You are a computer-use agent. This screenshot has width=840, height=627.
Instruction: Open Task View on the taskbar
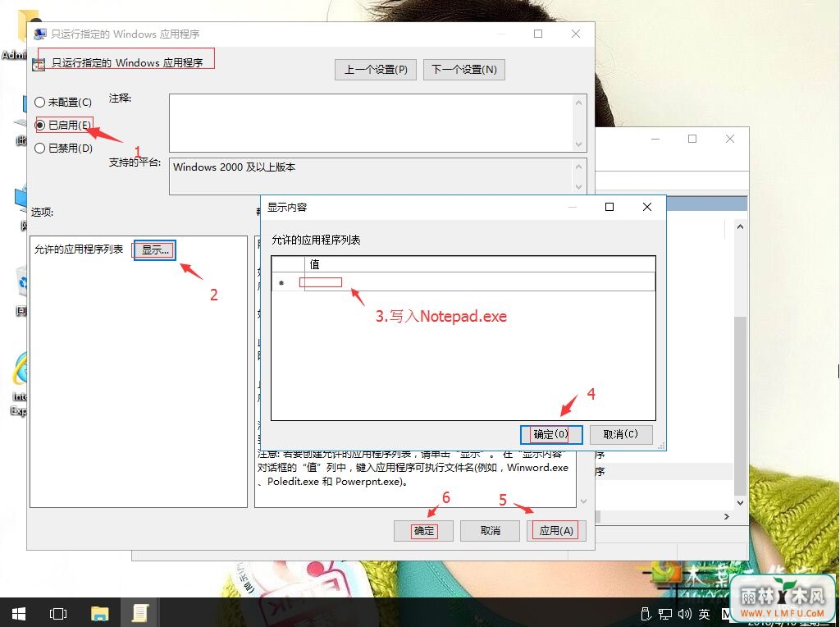58,613
